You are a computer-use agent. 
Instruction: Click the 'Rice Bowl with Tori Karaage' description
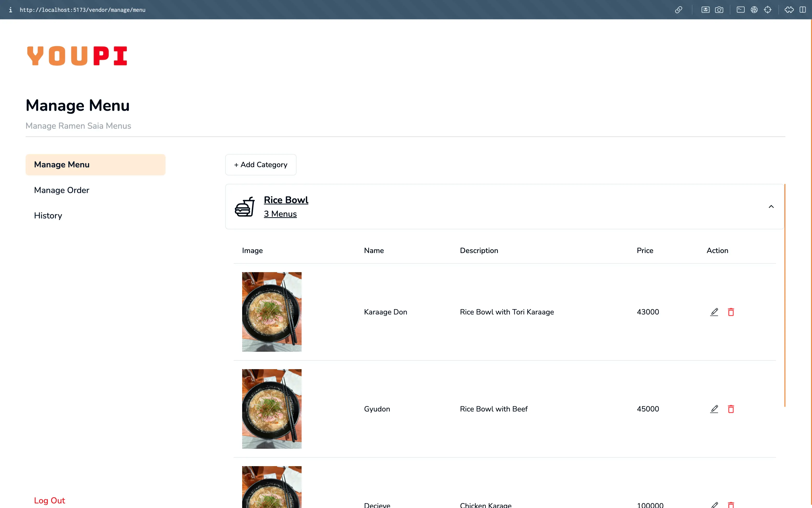coord(507,312)
